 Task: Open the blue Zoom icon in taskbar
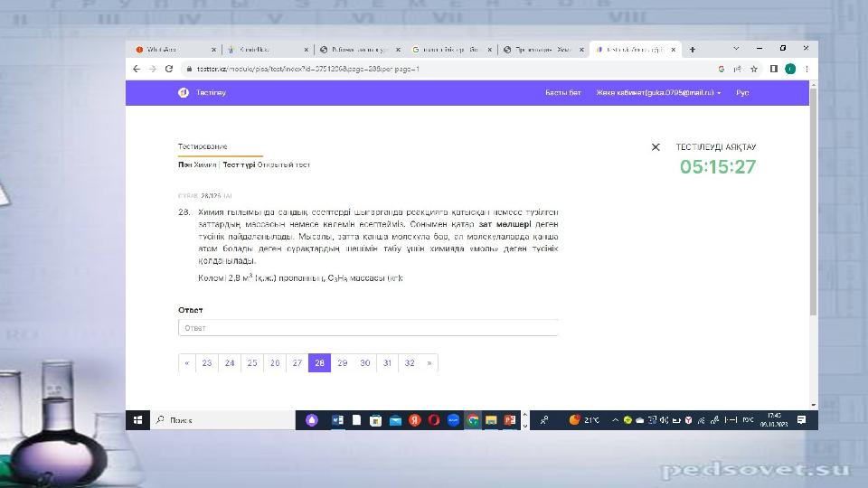[453, 420]
